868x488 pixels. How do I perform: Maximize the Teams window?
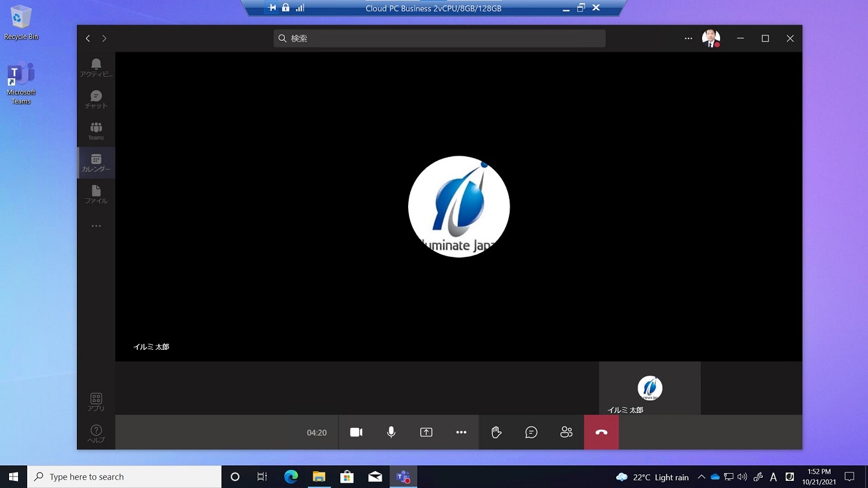pos(765,39)
